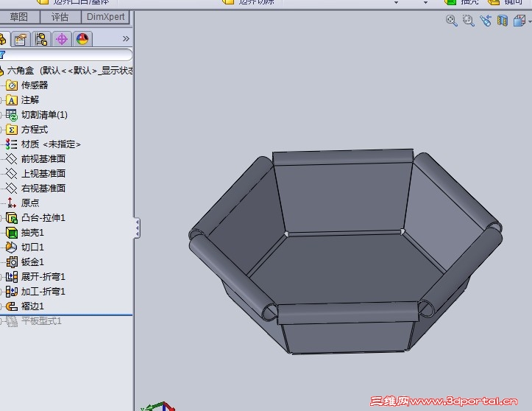Open the View Orientation cube icon
The width and height of the screenshot is (532, 411).
click(x=519, y=21)
